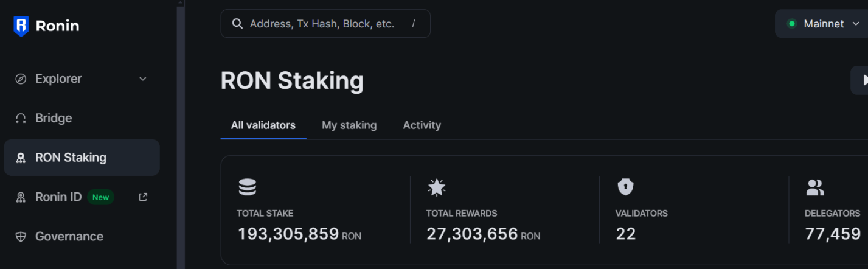Click the Governance shield icon

[x=21, y=237]
